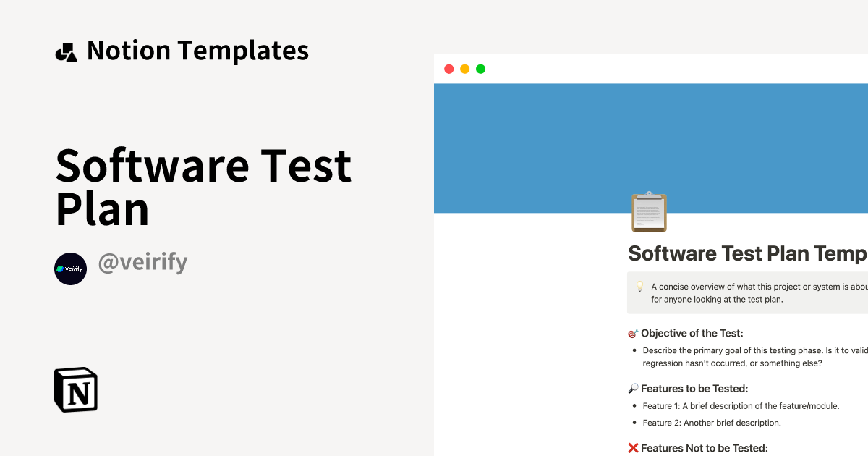Click the light bulb callout icon
Screen dimensions: 868x456
tap(639, 287)
